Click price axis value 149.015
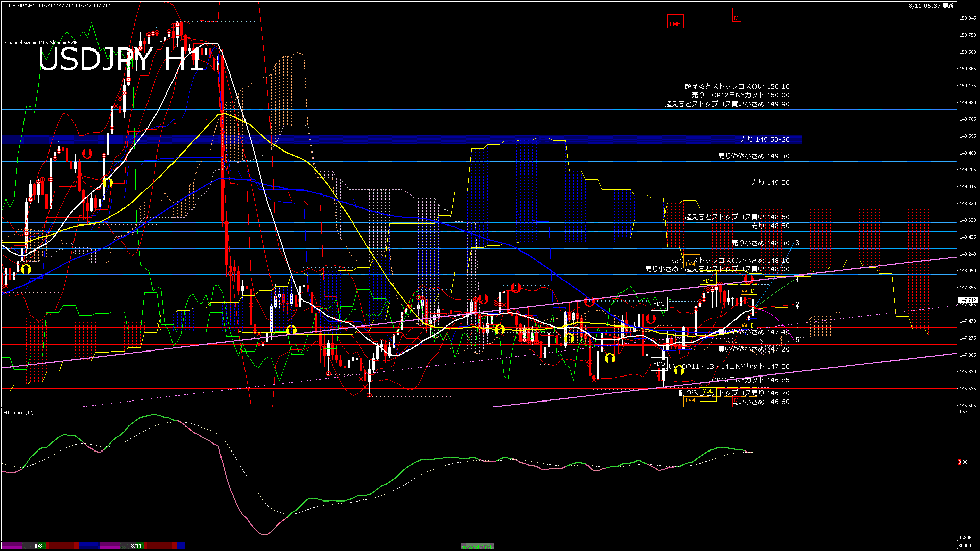The width and height of the screenshot is (980, 551). (x=968, y=187)
